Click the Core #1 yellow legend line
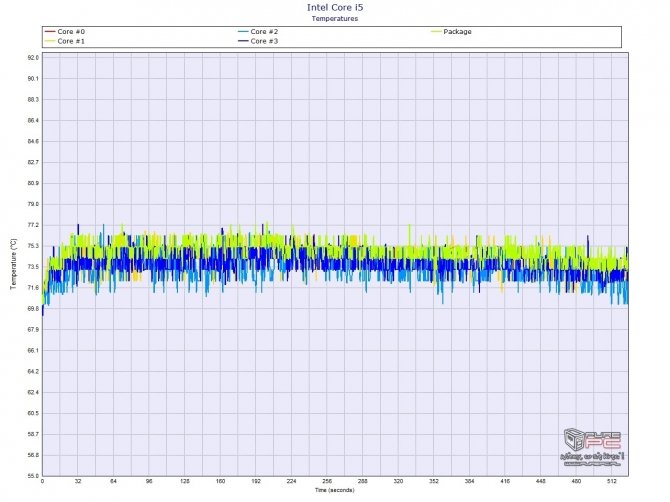670x502 pixels. pos(50,41)
